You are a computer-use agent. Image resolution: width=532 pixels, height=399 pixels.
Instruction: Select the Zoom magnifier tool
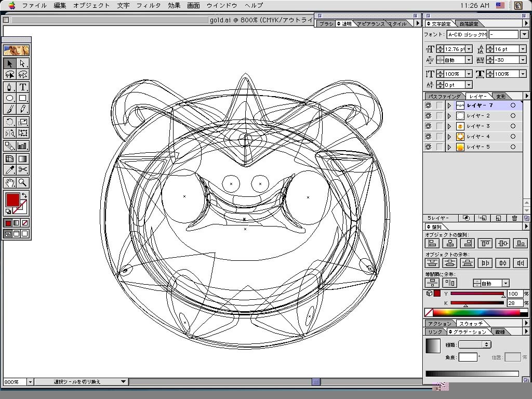tap(22, 182)
